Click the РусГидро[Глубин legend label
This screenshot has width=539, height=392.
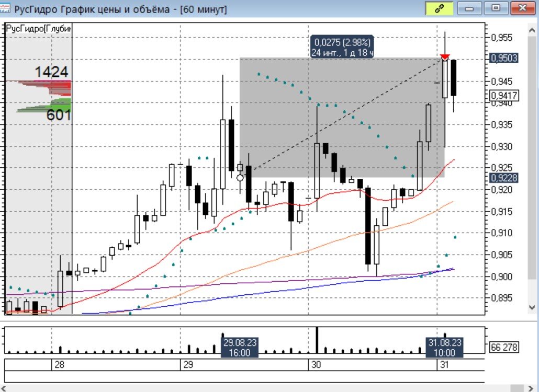pos(39,29)
